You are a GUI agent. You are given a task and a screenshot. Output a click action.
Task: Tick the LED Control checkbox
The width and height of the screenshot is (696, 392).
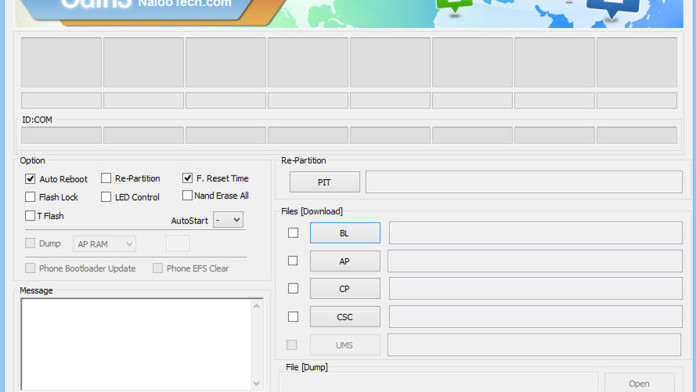pos(106,197)
